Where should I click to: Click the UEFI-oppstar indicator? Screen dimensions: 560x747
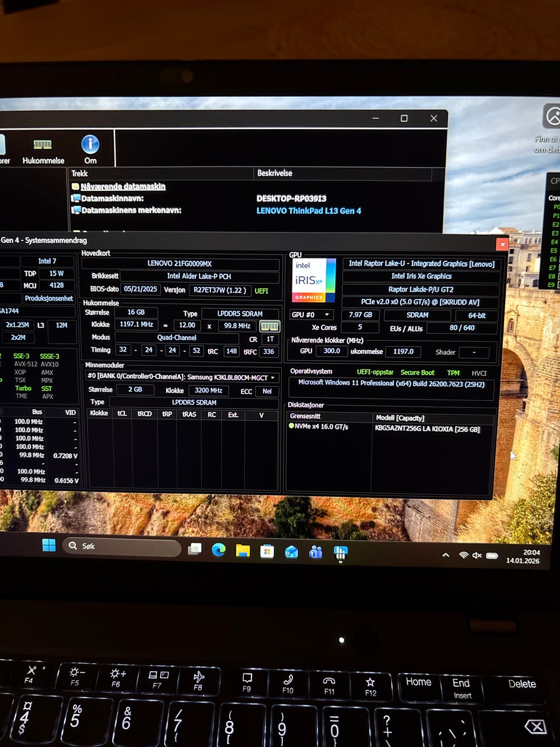click(x=375, y=372)
